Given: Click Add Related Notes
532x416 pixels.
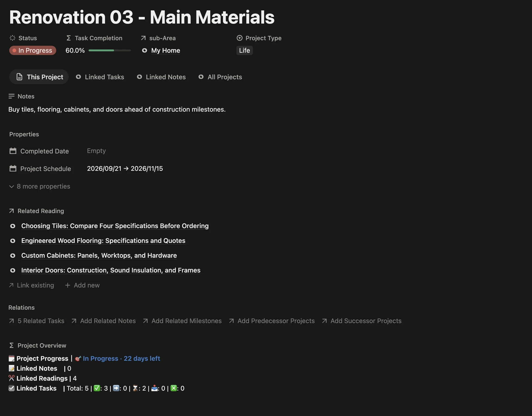Looking at the screenshot, I should (104, 321).
